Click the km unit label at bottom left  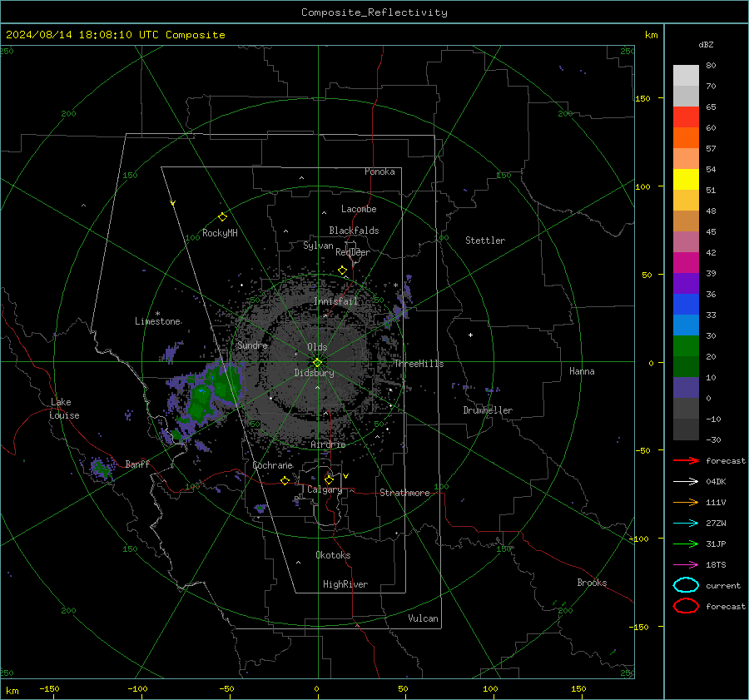(x=12, y=691)
